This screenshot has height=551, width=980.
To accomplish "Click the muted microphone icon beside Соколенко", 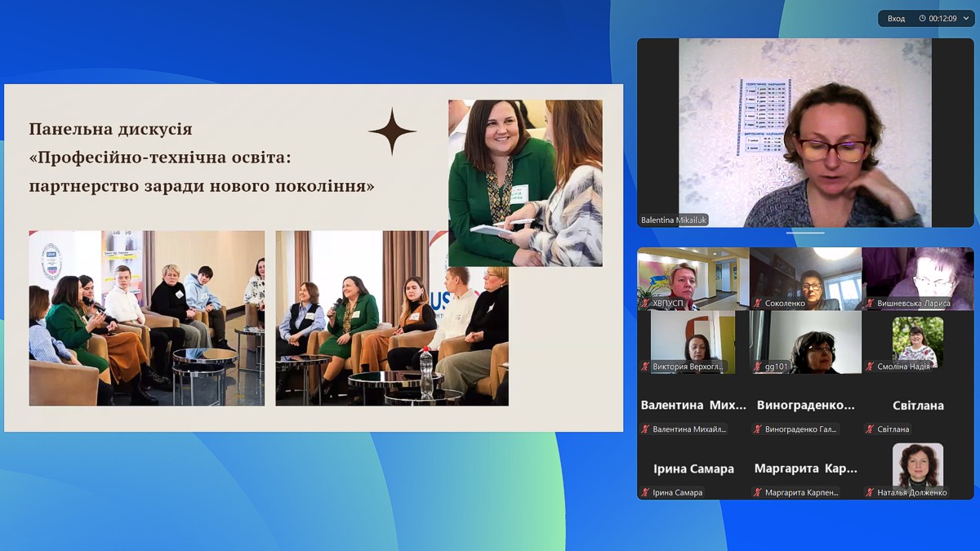I will (x=758, y=304).
